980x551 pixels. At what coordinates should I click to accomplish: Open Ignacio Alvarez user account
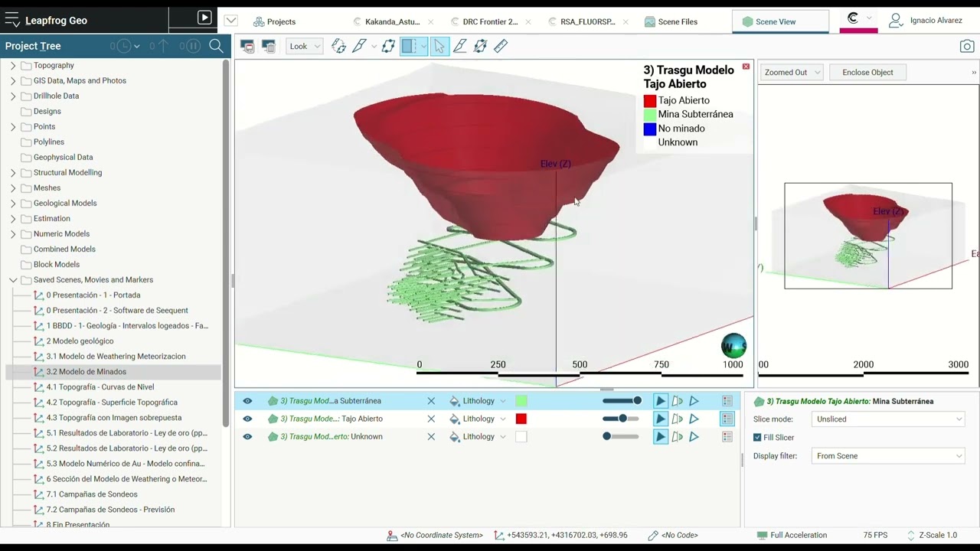pyautogui.click(x=926, y=21)
